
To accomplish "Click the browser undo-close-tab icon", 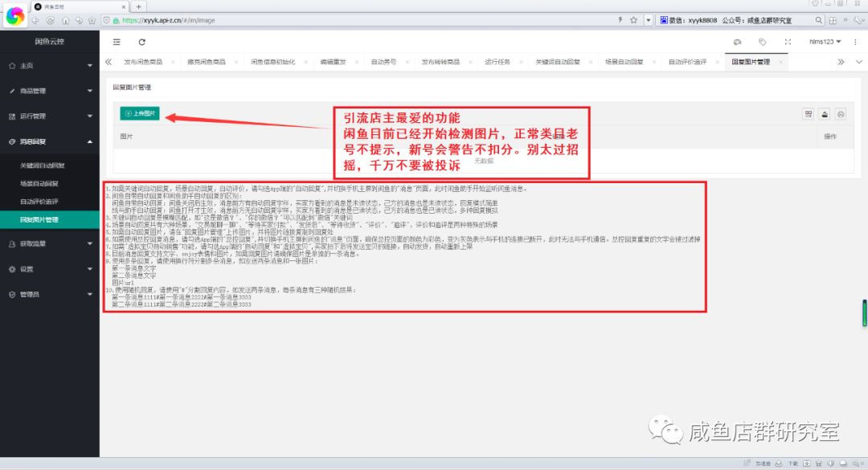I will (x=79, y=20).
